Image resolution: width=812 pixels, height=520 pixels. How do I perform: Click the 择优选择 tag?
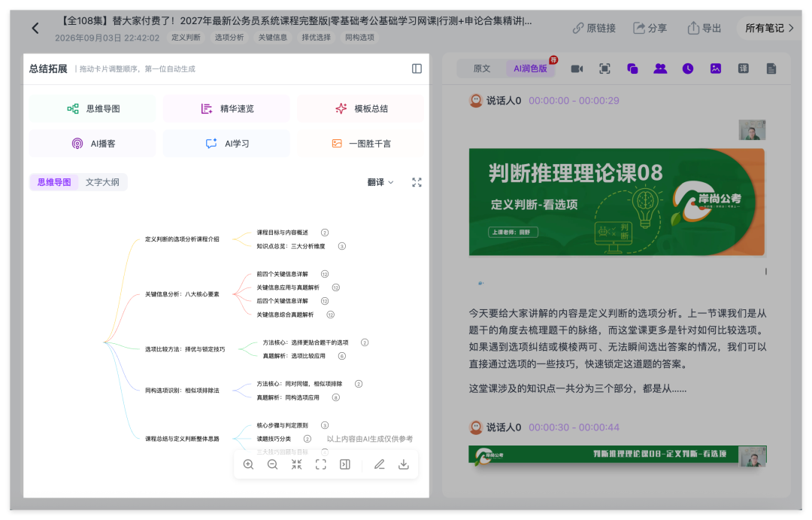[x=317, y=38]
